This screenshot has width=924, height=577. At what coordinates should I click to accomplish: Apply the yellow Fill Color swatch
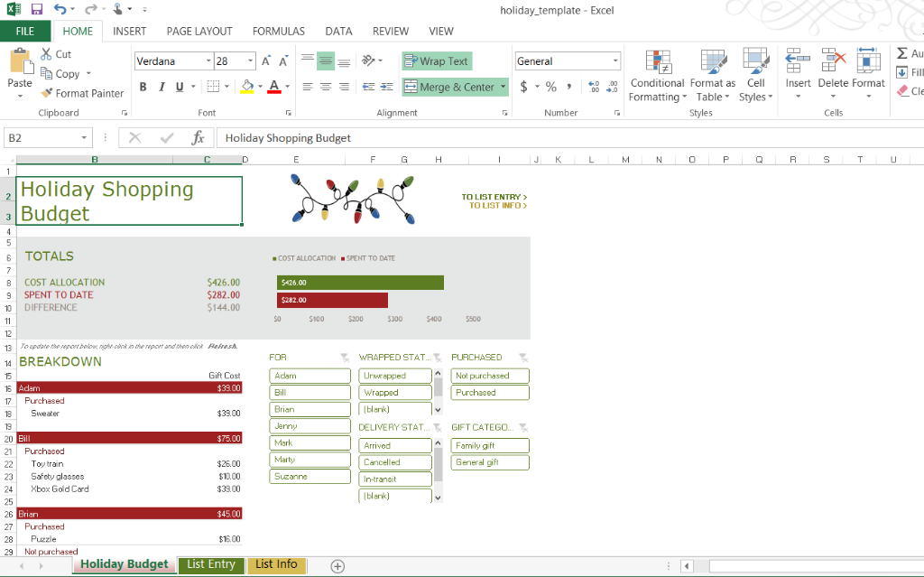point(247,87)
